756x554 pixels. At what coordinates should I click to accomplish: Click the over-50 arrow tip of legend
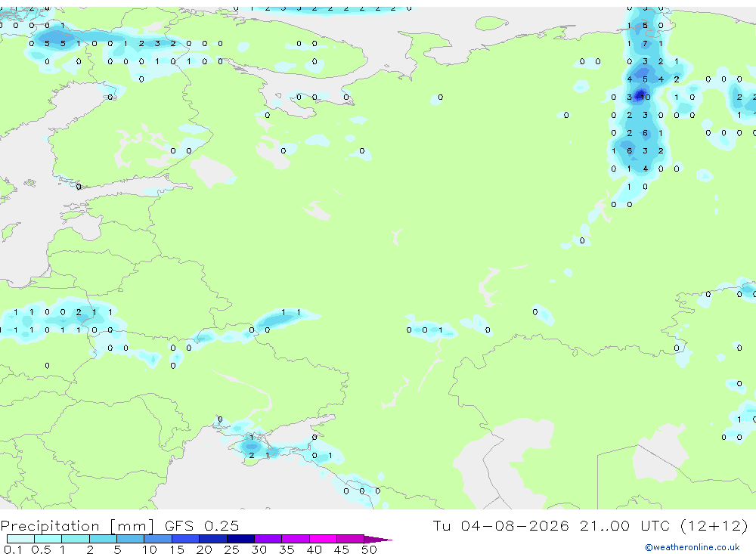point(378,540)
